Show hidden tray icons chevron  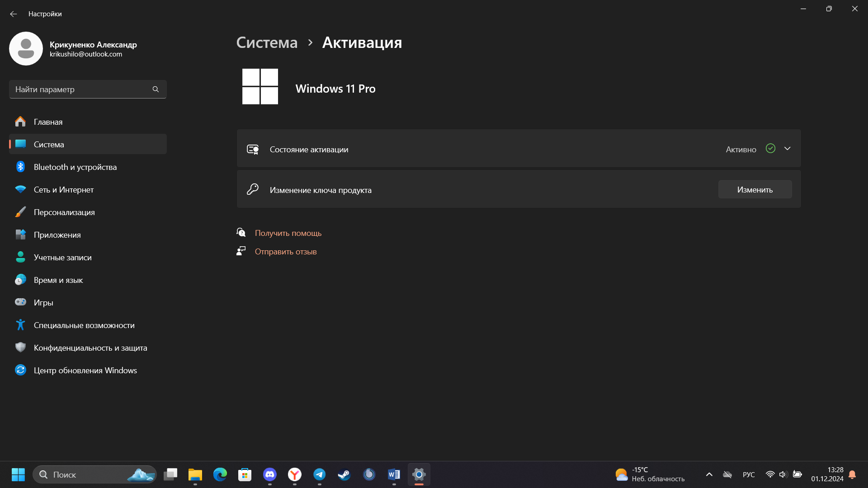point(709,474)
